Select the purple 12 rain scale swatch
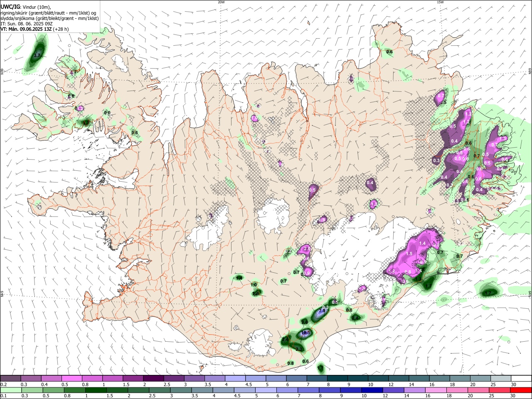The height and width of the screenshot is (399, 532). pyautogui.click(x=393, y=390)
